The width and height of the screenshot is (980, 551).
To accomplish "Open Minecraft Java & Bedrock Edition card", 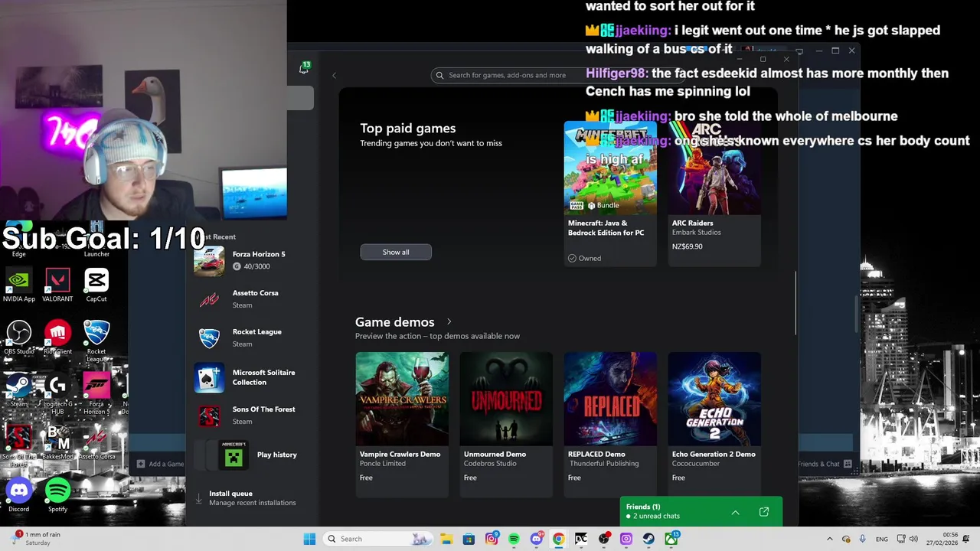I will pyautogui.click(x=610, y=193).
